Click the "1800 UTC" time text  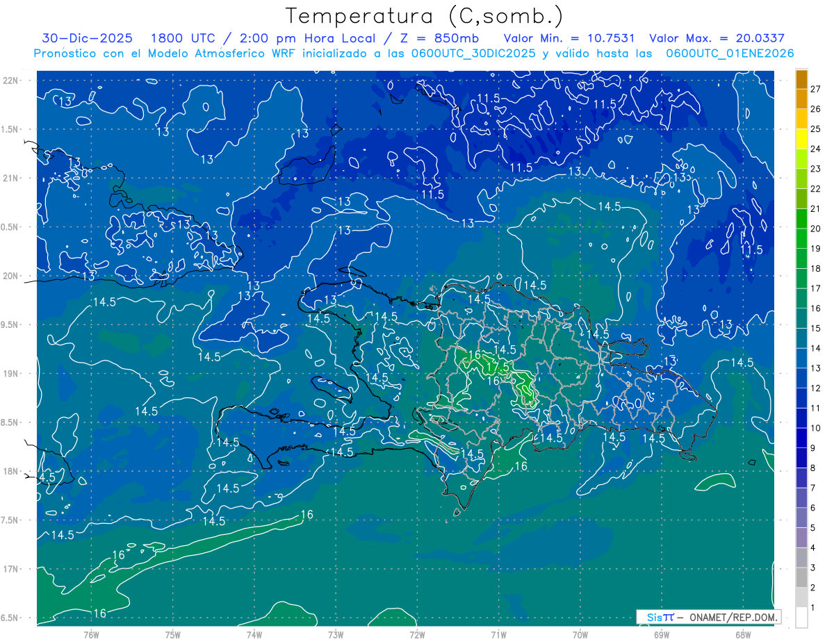185,38
